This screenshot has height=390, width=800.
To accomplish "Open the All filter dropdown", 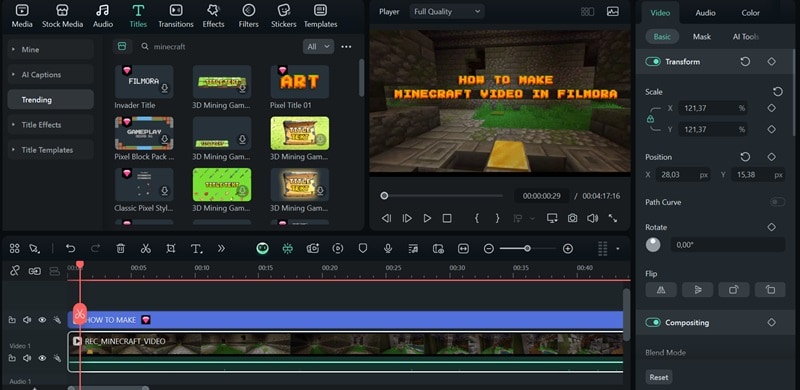I will 318,46.
